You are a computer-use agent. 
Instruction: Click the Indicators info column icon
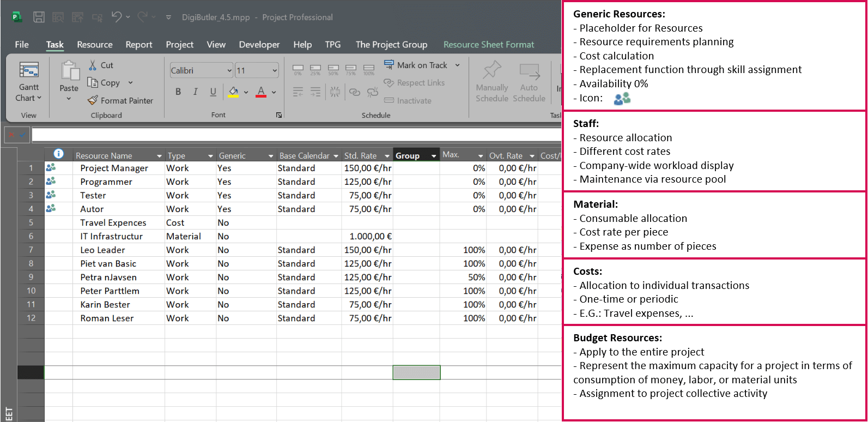(x=58, y=154)
